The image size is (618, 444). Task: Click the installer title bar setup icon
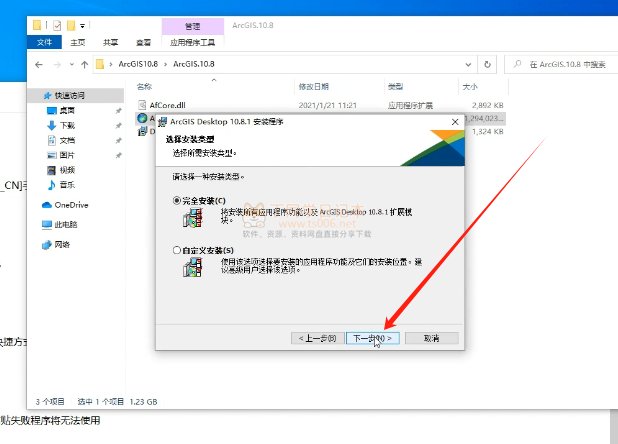[x=162, y=122]
